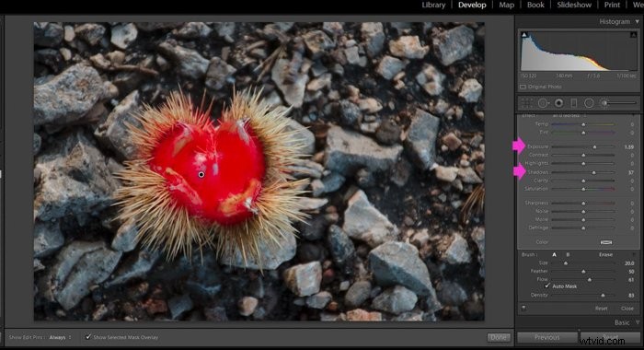Viewport: 644px width, 350px height.
Task: Disable the Auto Mask checkbox
Action: click(x=547, y=286)
